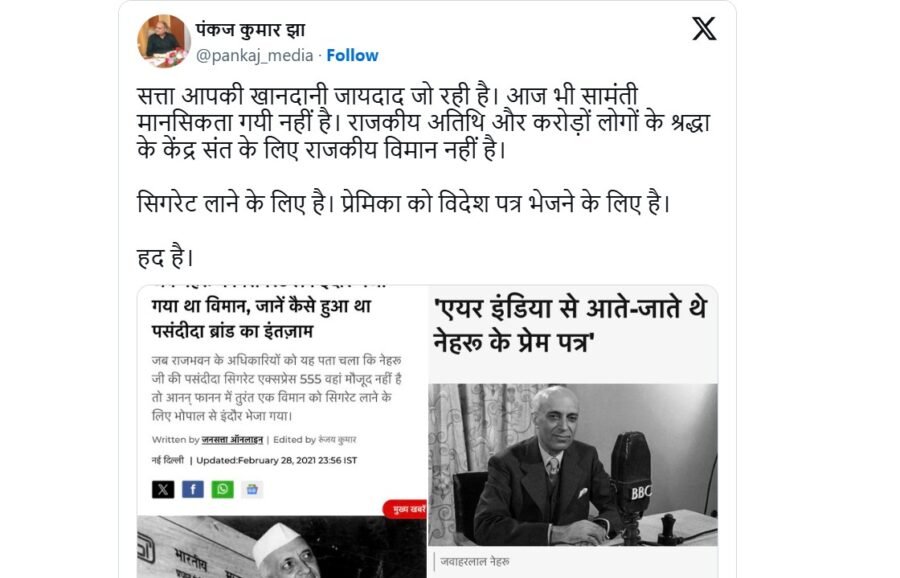This screenshot has width=900, height=578.
Task: Click headline about Air India love letters
Action: (569, 325)
